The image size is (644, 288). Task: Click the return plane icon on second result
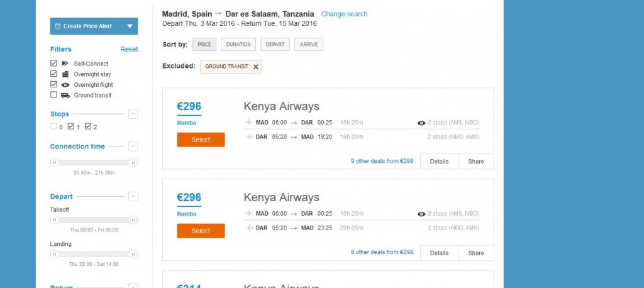click(249, 228)
